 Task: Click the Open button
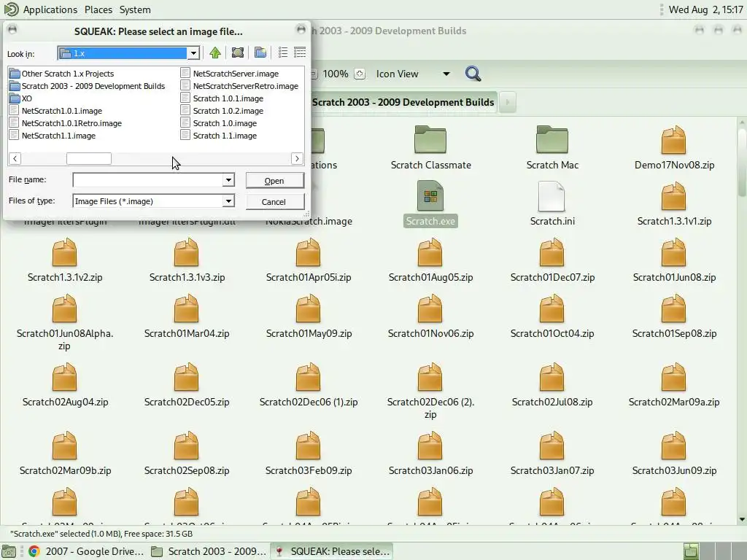[x=274, y=181]
